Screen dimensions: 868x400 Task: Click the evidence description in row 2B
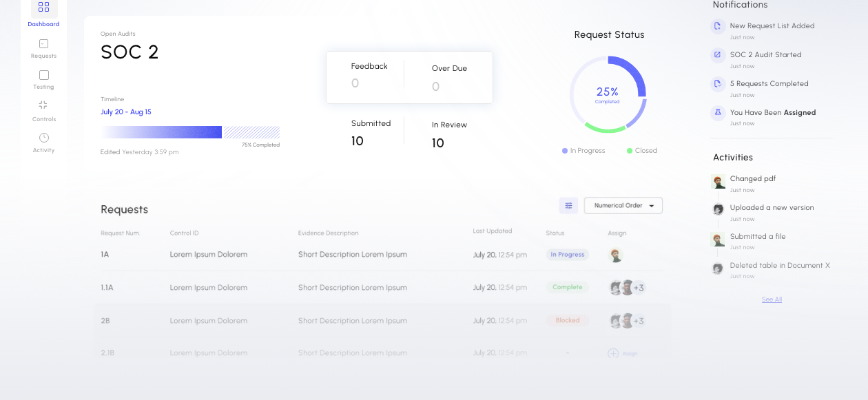coord(353,321)
